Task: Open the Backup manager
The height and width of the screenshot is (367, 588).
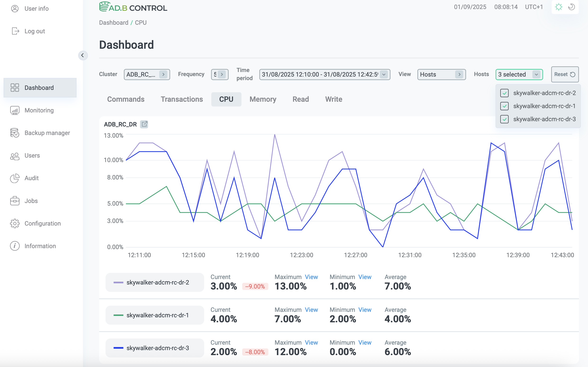Action: point(47,133)
